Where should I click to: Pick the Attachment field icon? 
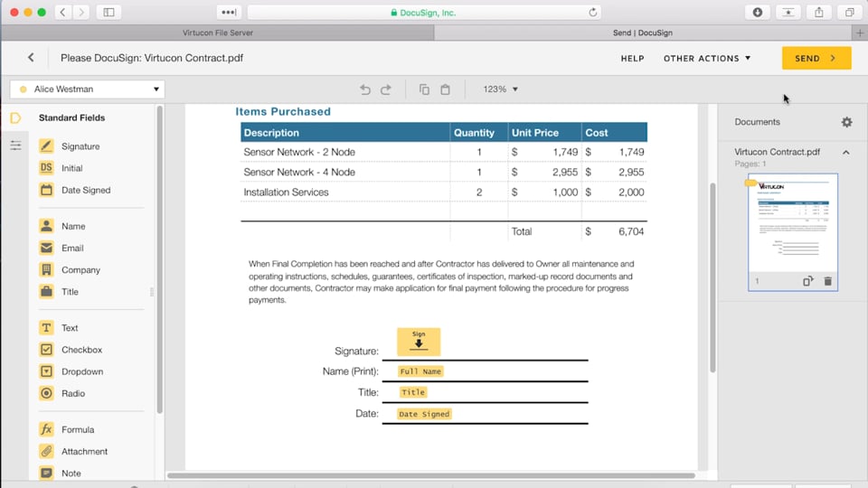pos(46,452)
